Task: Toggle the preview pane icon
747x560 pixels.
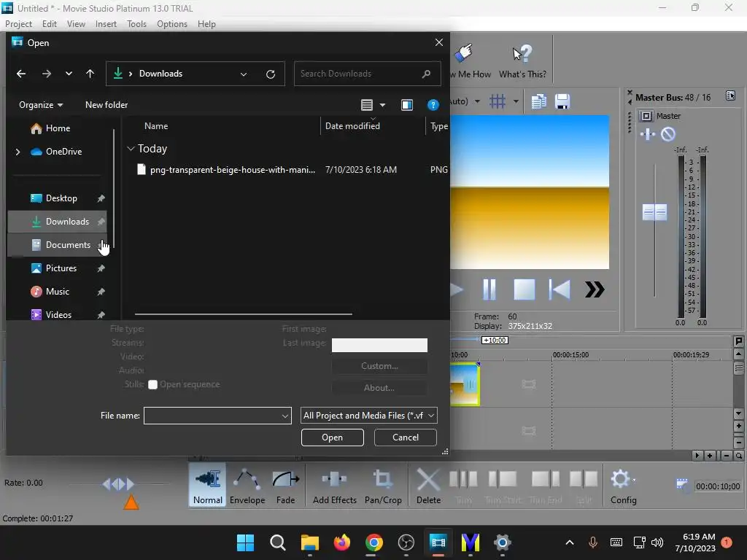Action: pyautogui.click(x=407, y=105)
